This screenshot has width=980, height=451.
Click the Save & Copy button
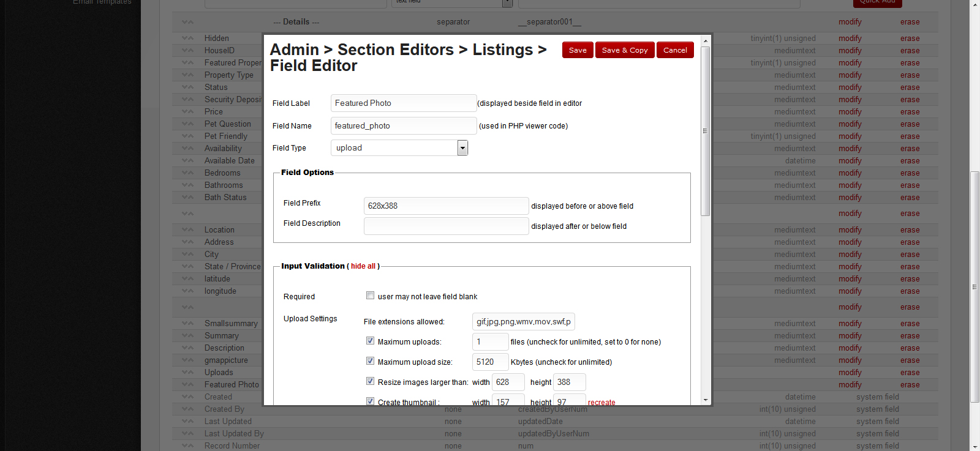pos(625,50)
